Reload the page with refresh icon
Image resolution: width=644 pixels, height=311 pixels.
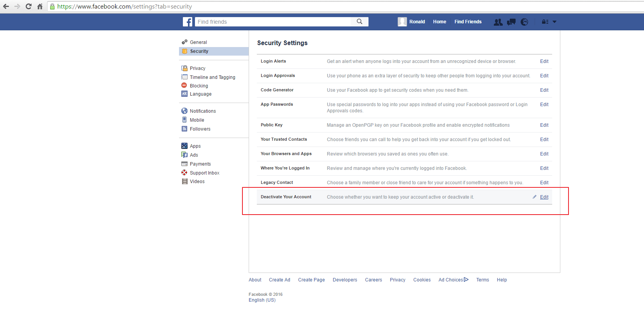click(x=28, y=6)
